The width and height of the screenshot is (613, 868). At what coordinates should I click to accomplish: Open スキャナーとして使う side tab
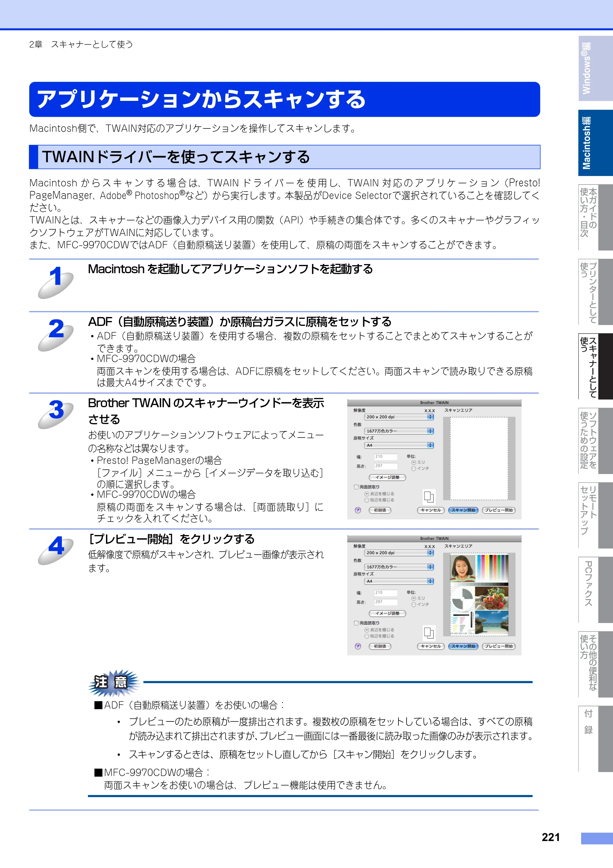tap(596, 366)
